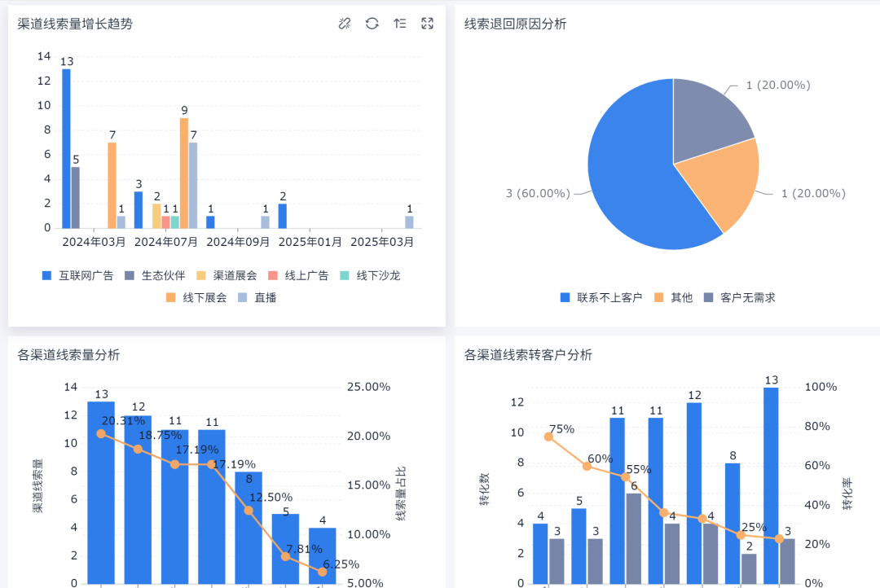Image resolution: width=880 pixels, height=588 pixels.
Task: Toggle 互联网广告 legend series
Action: pos(77,275)
